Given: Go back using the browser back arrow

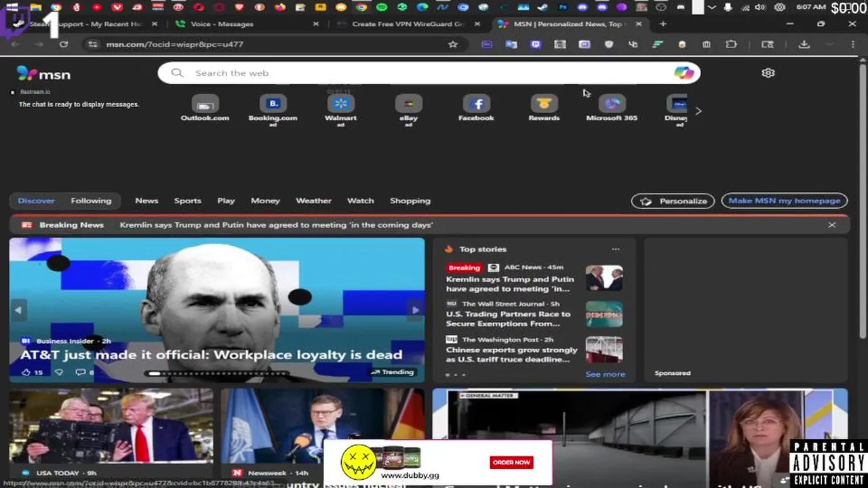Looking at the screenshot, I should [x=15, y=44].
